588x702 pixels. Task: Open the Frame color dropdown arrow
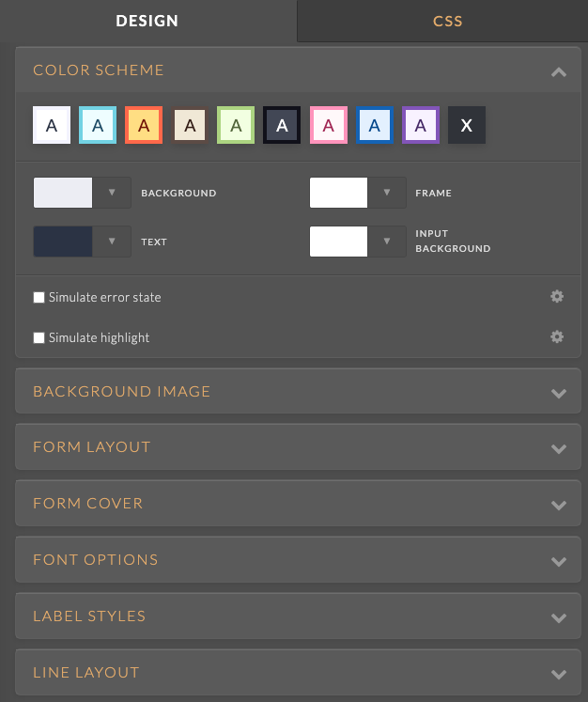(x=387, y=193)
